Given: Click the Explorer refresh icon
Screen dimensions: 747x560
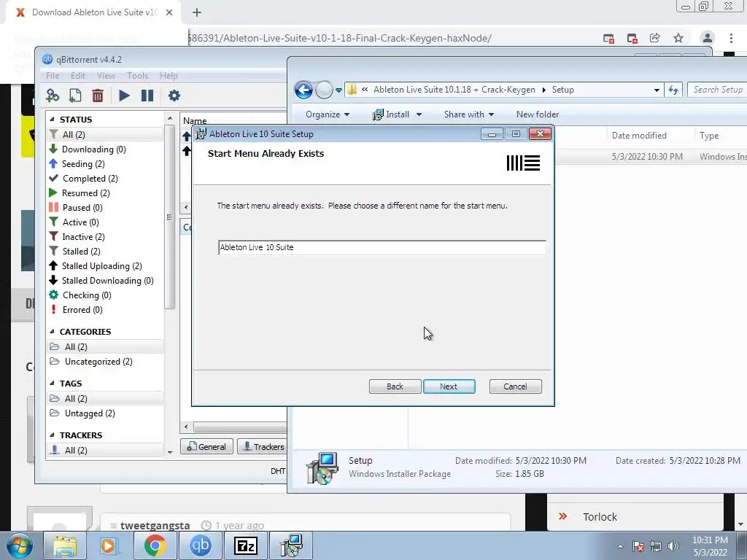Looking at the screenshot, I should tap(673, 90).
